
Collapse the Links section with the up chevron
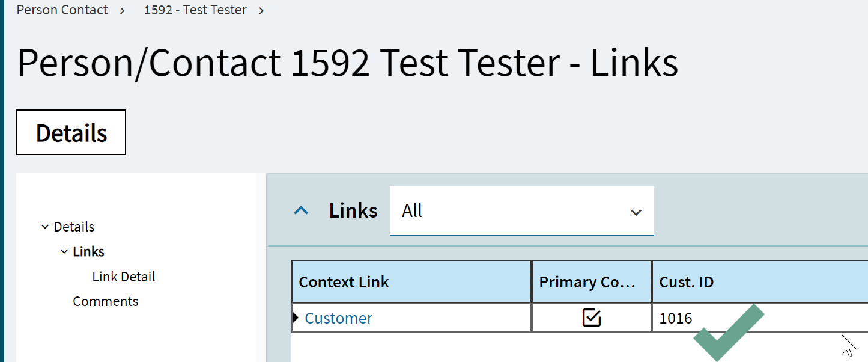pyautogui.click(x=301, y=210)
